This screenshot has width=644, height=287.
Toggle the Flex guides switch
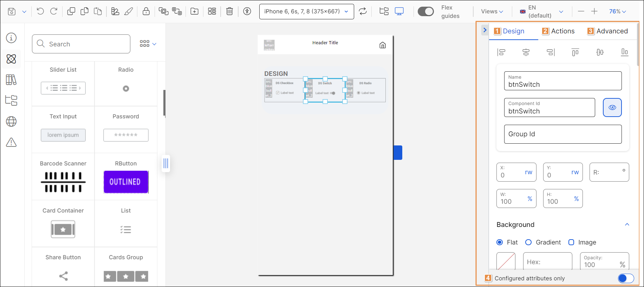pos(425,12)
